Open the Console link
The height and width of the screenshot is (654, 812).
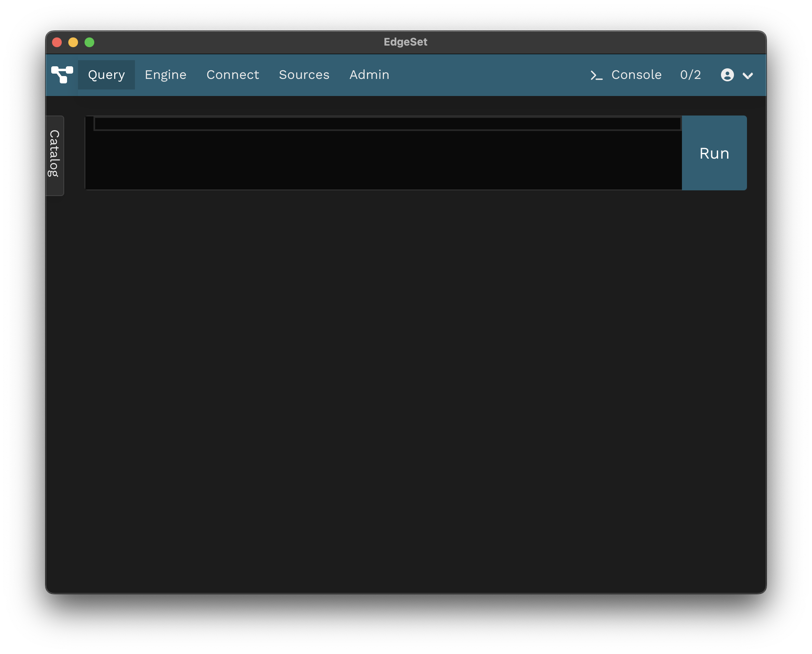(x=636, y=75)
